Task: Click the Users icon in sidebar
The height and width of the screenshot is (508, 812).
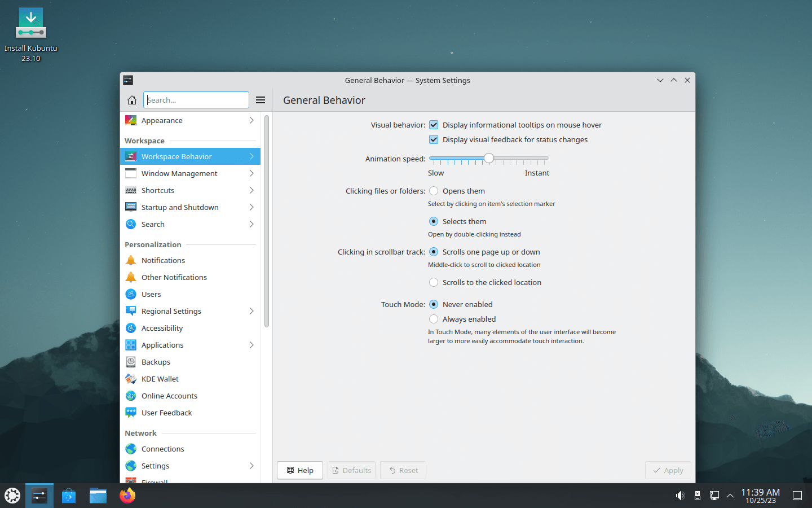Action: [131, 294]
